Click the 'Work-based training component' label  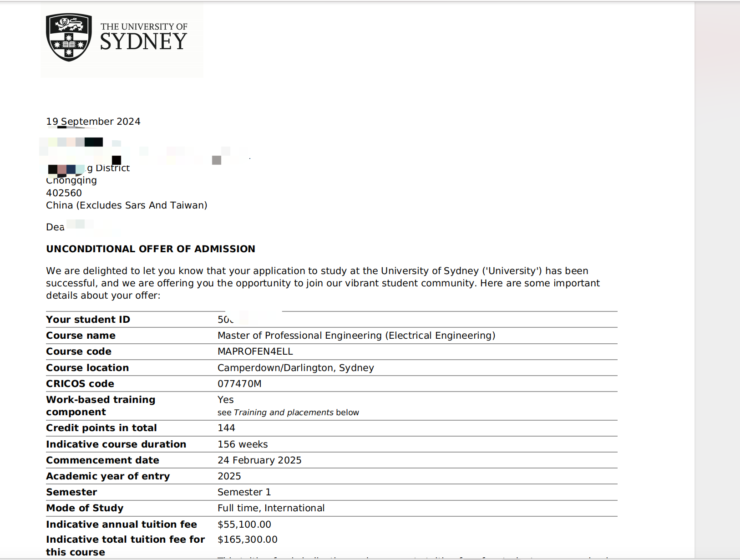pos(101,406)
